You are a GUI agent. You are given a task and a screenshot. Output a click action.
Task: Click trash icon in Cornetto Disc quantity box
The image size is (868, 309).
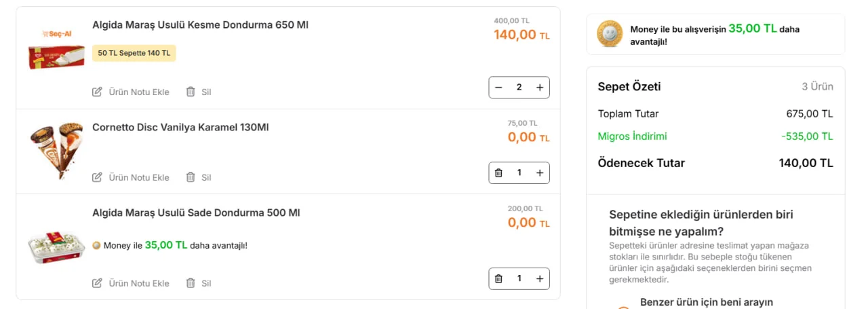click(x=499, y=173)
